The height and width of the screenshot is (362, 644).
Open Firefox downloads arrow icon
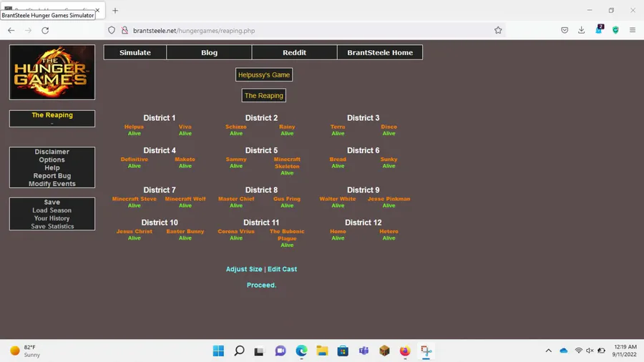(581, 30)
